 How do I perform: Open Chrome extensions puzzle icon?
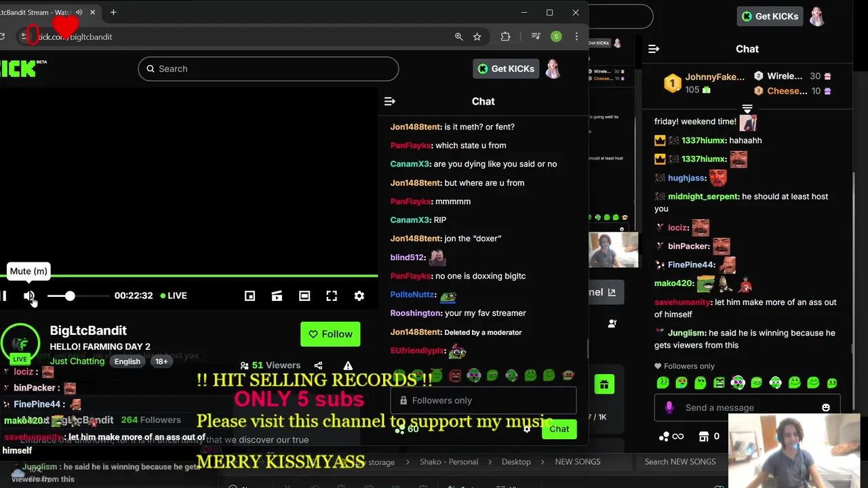(505, 37)
